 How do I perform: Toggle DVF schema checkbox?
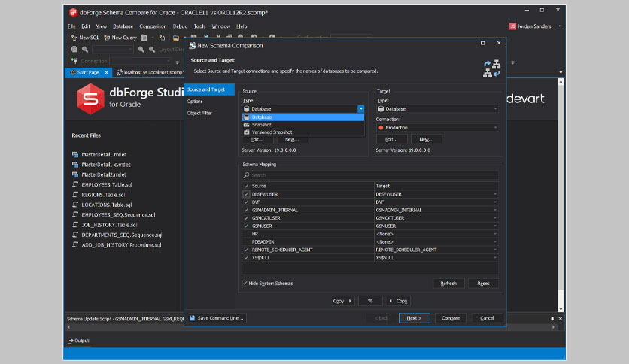click(x=246, y=202)
